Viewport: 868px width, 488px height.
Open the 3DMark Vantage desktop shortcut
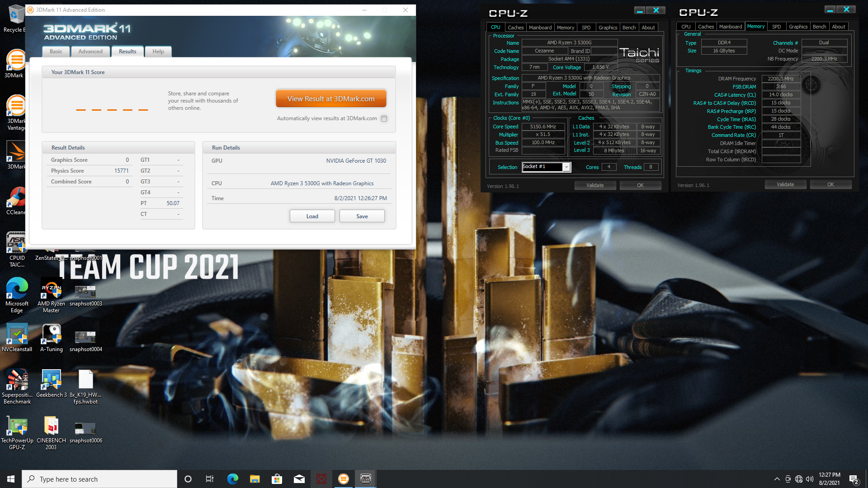click(x=16, y=113)
